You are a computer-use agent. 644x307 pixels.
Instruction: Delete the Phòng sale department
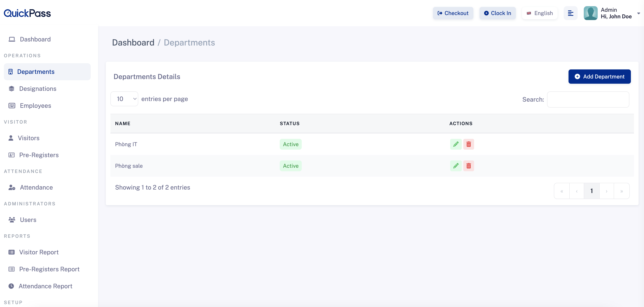[x=469, y=166]
